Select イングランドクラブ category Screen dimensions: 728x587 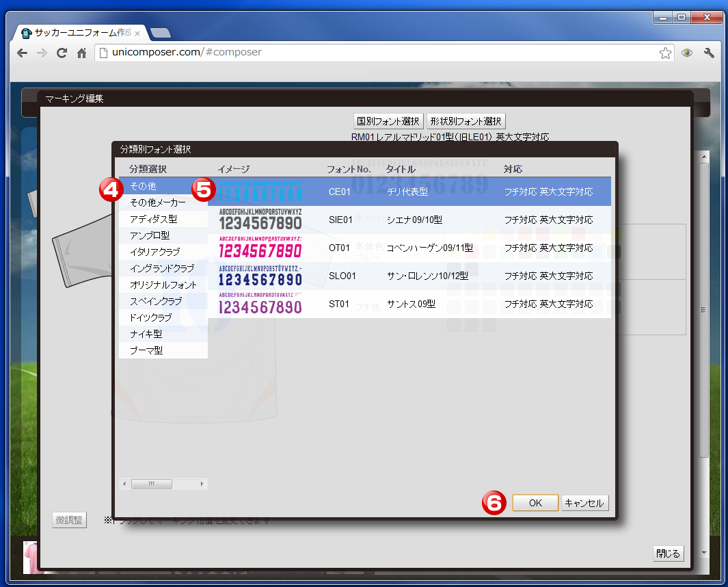[x=163, y=268]
